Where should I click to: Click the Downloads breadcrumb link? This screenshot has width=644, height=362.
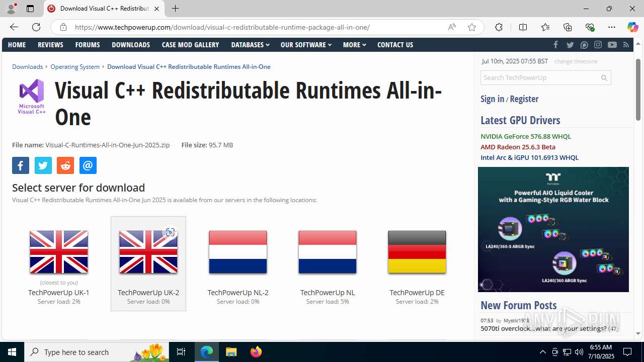pos(27,66)
